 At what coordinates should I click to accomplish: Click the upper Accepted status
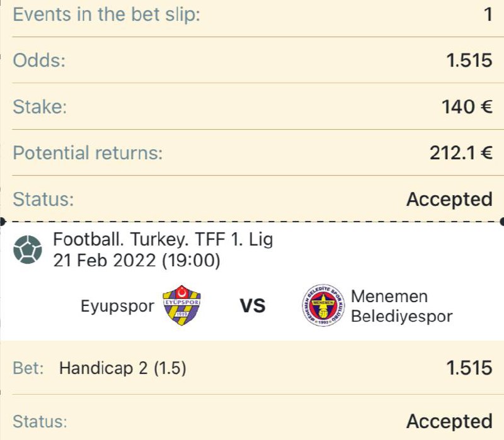click(449, 200)
